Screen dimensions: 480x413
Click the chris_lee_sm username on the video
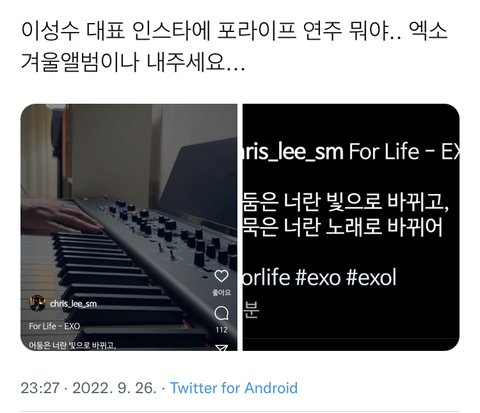coord(73,304)
